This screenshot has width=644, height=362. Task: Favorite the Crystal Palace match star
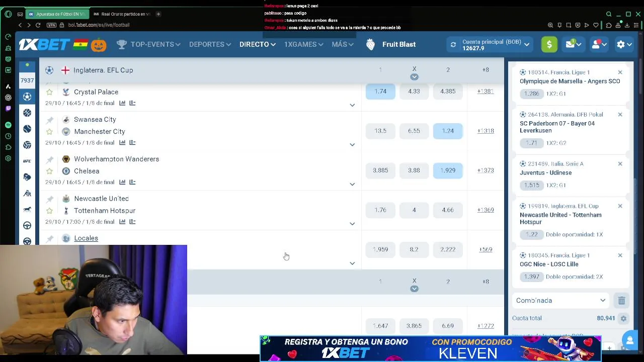click(49, 92)
